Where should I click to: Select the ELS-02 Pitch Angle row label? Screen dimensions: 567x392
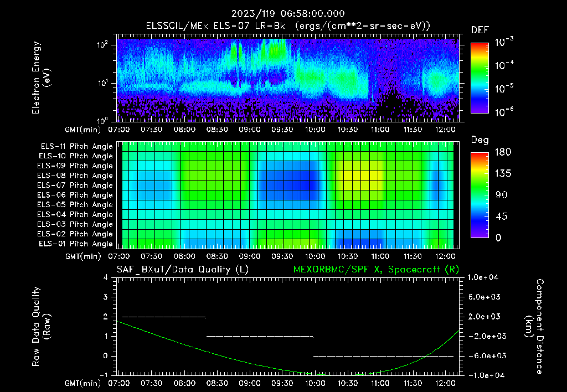(x=75, y=234)
